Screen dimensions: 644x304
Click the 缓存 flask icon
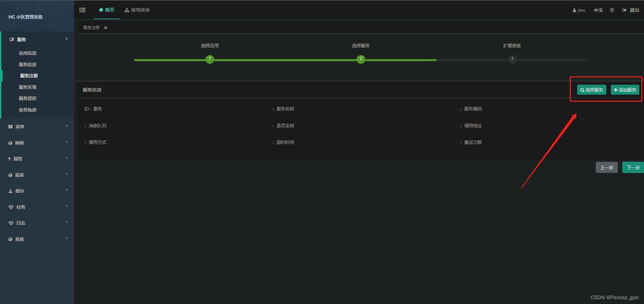click(x=10, y=191)
